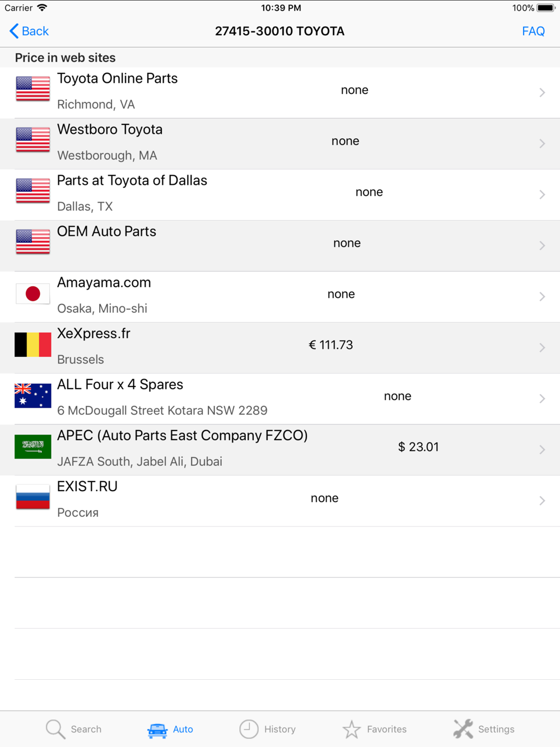Tap the Australian flag for ALL Four x 4 Spares
Screen dimensions: 560x747
coord(33,396)
